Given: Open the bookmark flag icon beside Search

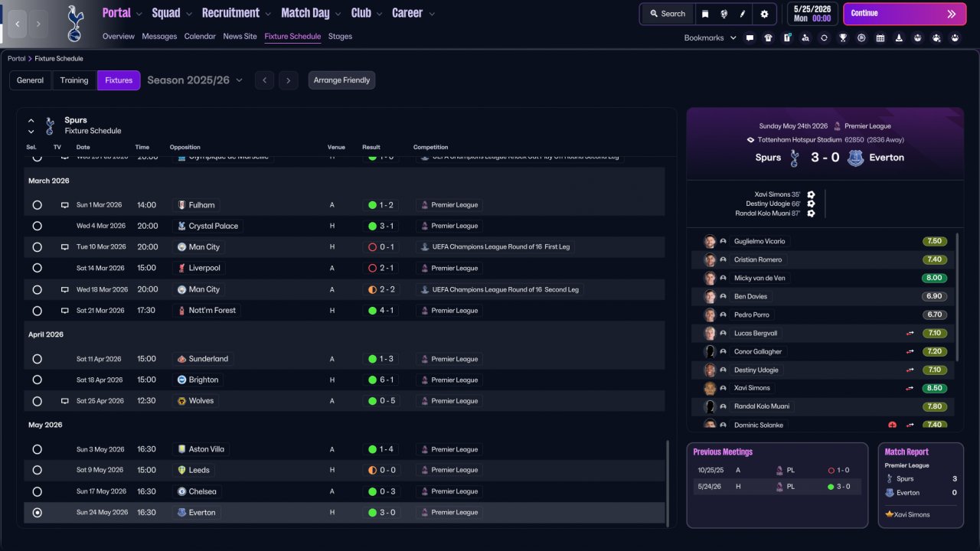Looking at the screenshot, I should 705,14.
